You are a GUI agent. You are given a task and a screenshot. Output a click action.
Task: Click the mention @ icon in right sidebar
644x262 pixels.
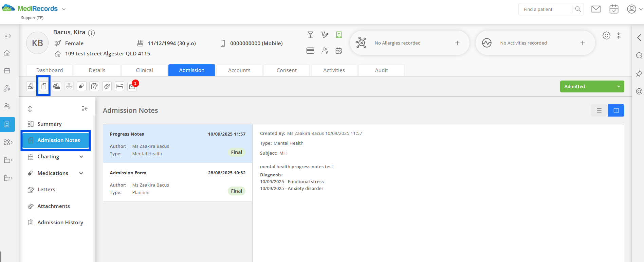tap(639, 91)
